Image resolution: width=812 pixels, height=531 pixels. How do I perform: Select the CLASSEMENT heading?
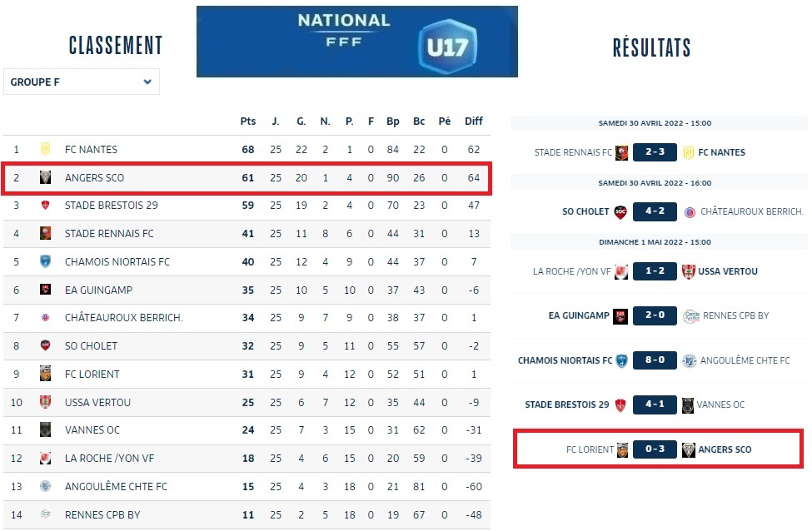tap(116, 46)
